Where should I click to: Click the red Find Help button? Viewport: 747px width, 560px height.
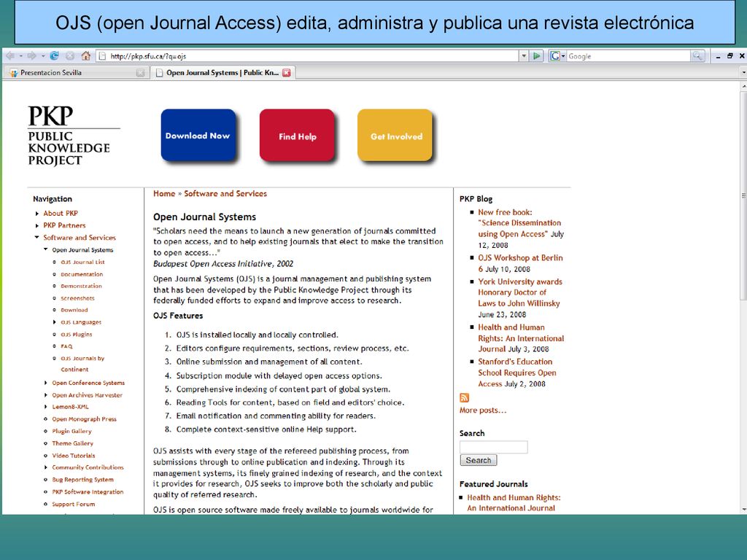[x=298, y=136]
